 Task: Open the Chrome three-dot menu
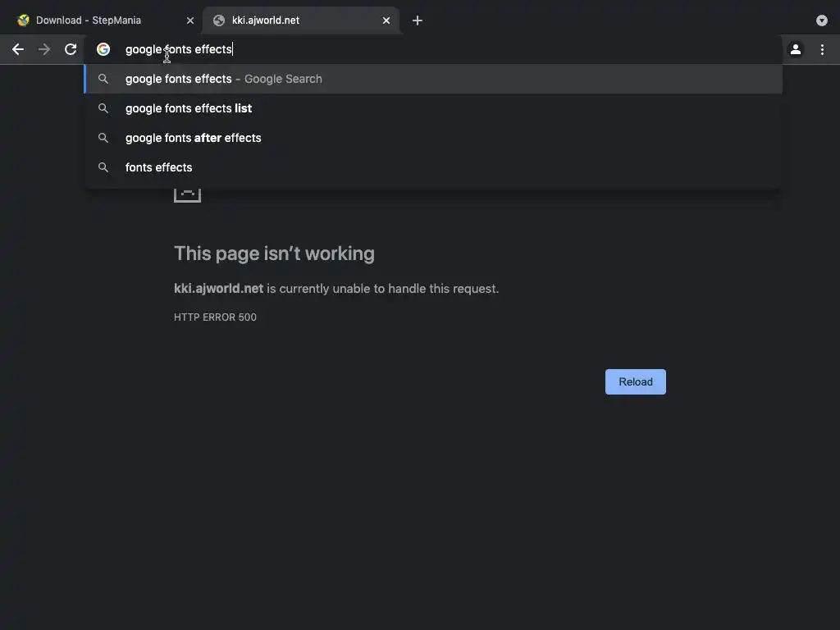point(822,49)
